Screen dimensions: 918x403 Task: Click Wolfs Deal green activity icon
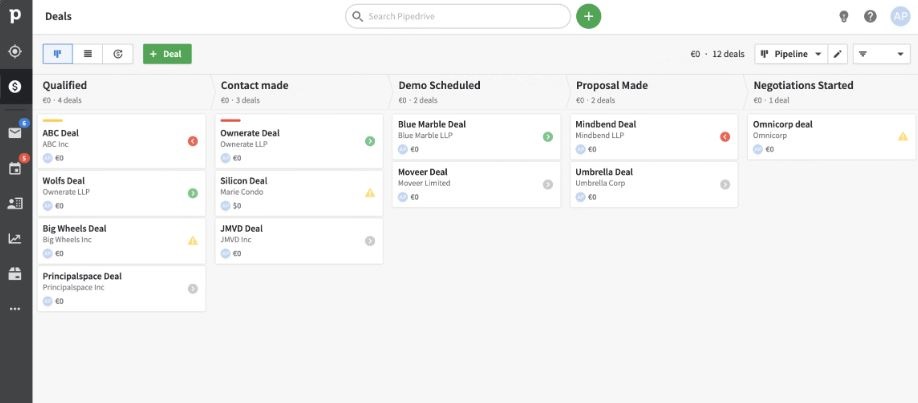click(193, 193)
